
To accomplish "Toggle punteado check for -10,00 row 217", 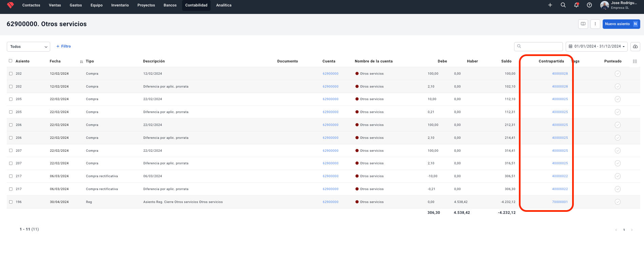I will pyautogui.click(x=618, y=176).
